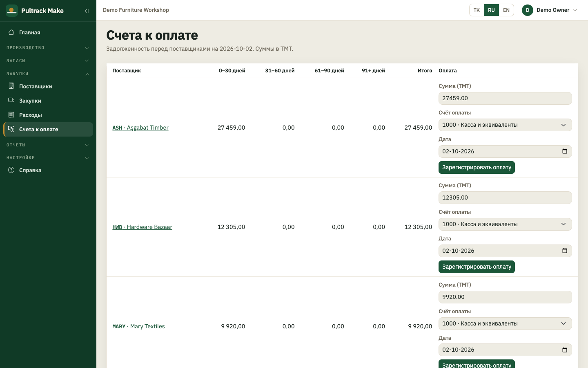Open payment account dropdown for Hardware Bazaar
588x368 pixels.
pos(505,224)
